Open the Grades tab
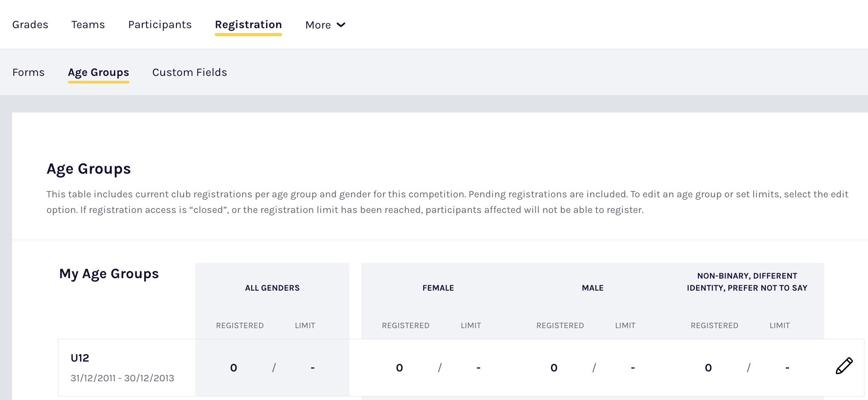868x400 pixels. click(30, 25)
